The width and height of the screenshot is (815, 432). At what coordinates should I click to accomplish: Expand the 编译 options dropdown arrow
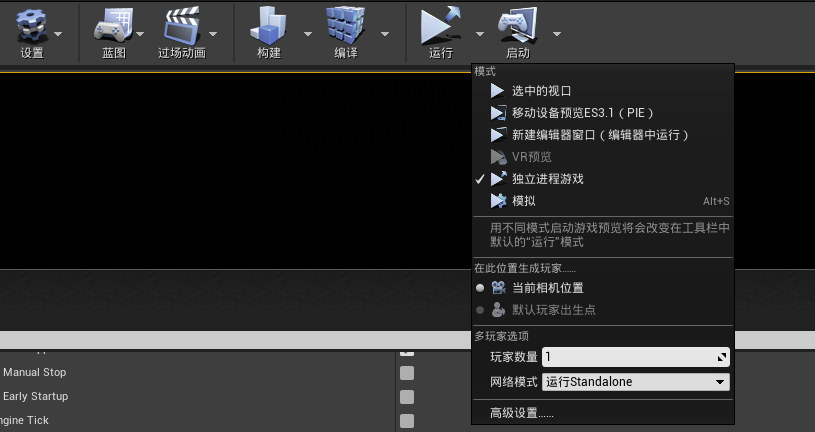385,34
